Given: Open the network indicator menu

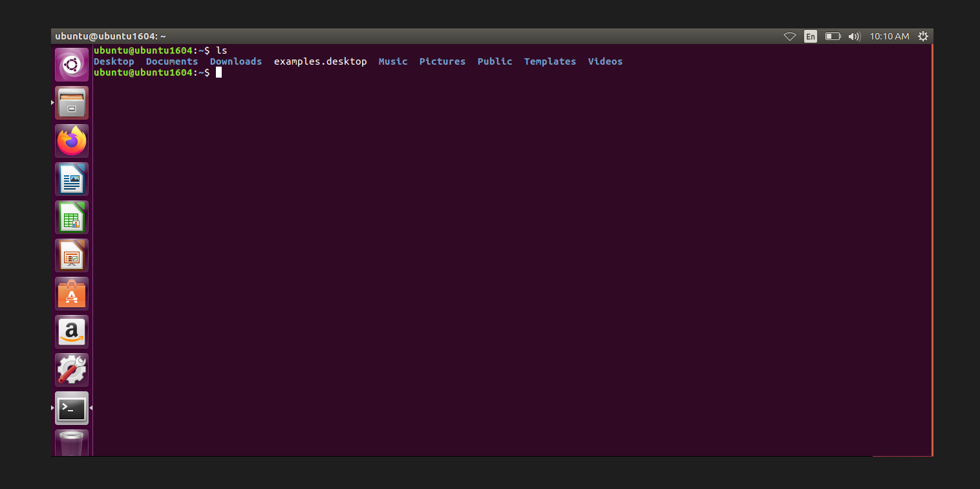Looking at the screenshot, I should click(790, 37).
